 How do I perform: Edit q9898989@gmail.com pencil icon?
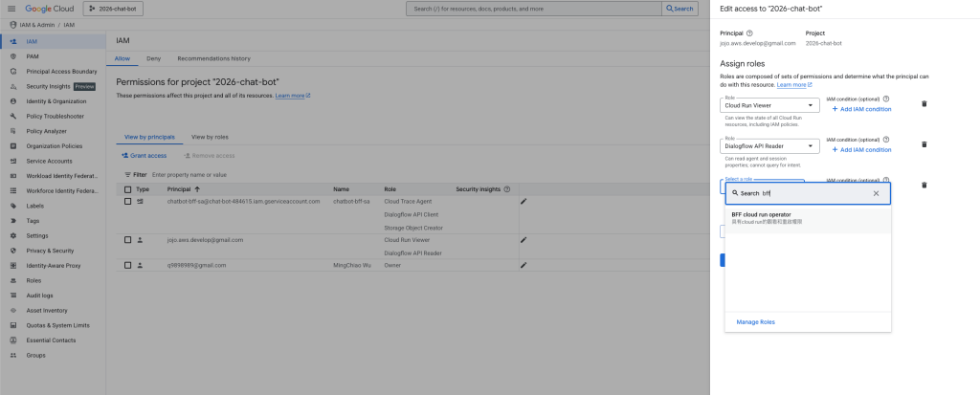click(x=523, y=265)
